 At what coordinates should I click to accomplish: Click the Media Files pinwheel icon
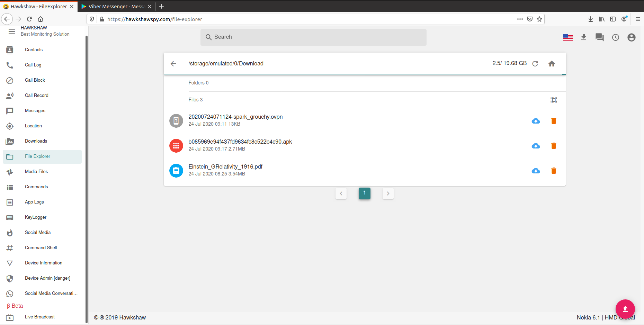(x=10, y=172)
